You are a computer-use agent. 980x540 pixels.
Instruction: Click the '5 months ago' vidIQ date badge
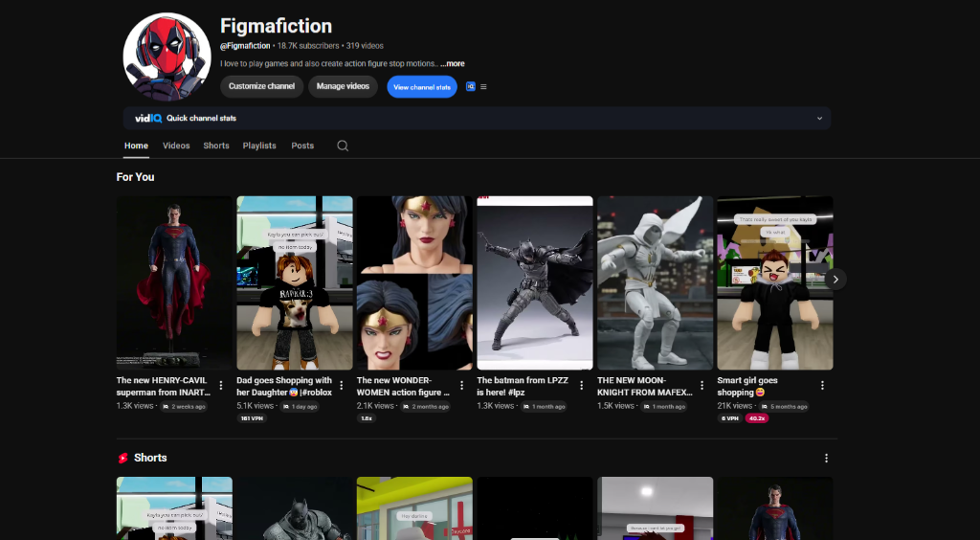click(785, 406)
